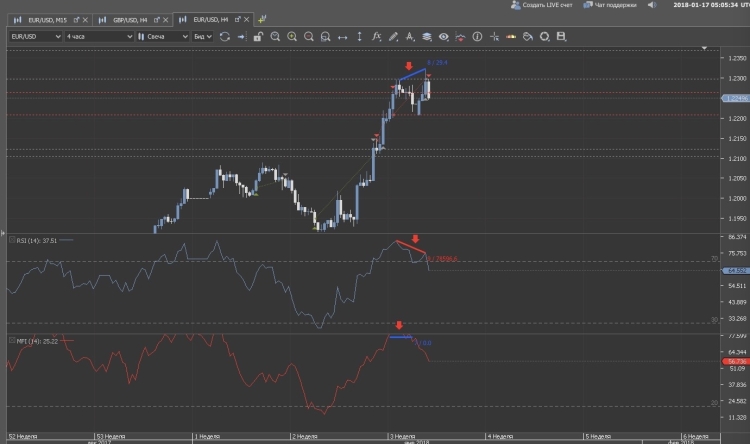Click the '1 Неделя' time axis label

207,436
